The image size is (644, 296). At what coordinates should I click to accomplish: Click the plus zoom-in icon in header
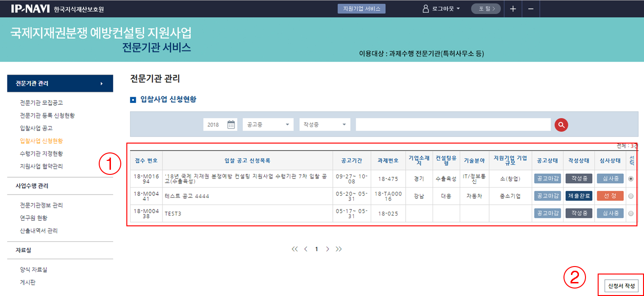513,9
